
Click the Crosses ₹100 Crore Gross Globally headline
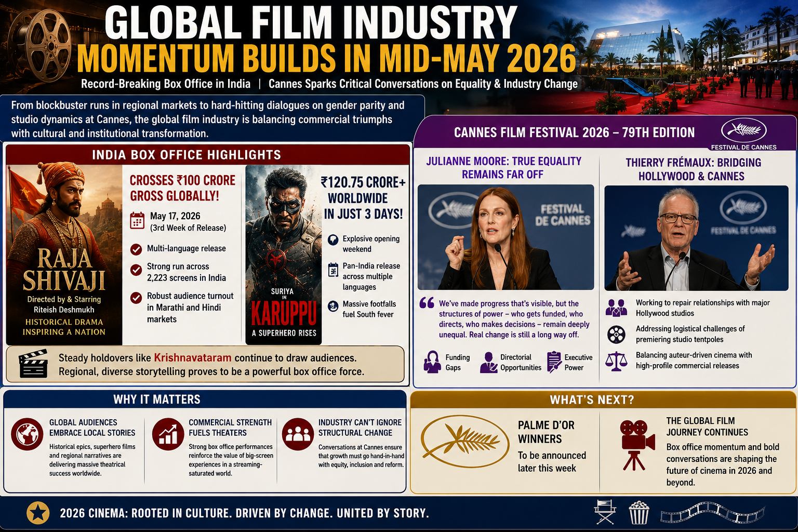click(x=182, y=188)
